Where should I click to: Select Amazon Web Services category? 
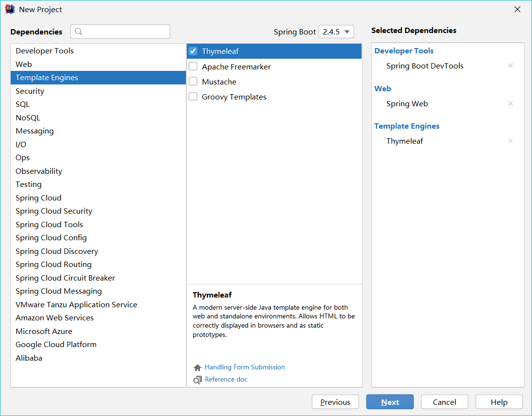coord(99,317)
